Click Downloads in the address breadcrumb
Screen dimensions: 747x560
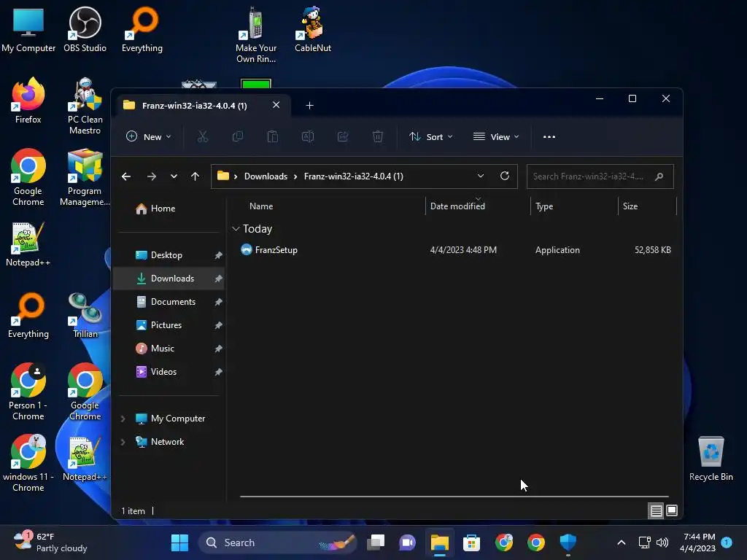(266, 176)
